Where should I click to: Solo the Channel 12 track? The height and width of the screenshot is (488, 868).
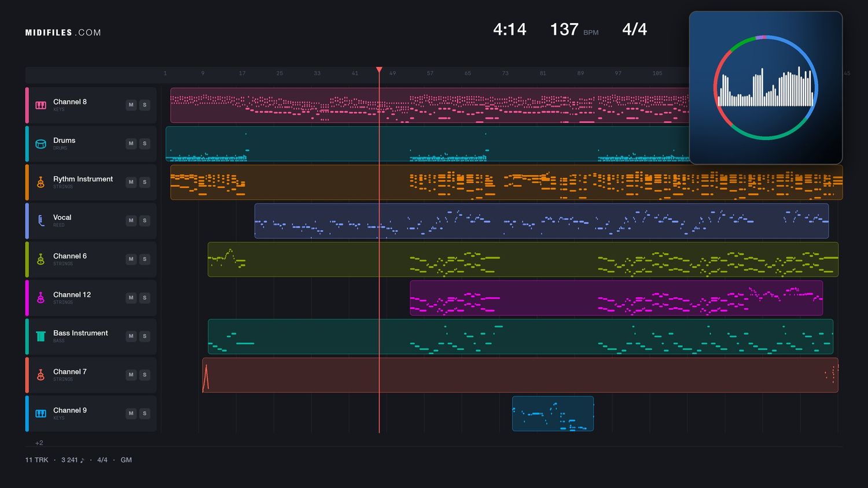click(x=145, y=298)
